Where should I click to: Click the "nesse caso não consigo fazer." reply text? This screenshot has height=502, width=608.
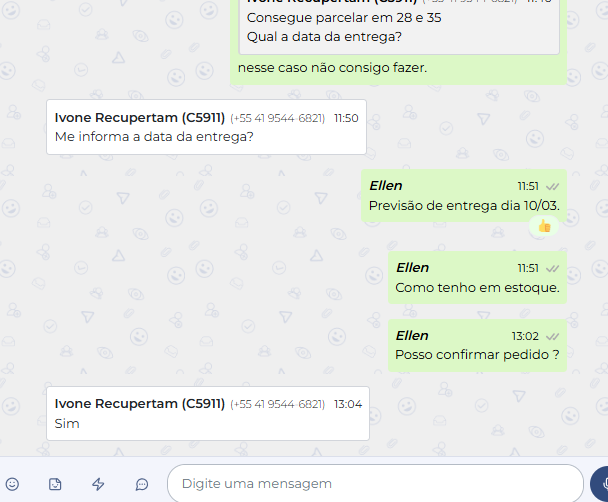click(x=332, y=68)
